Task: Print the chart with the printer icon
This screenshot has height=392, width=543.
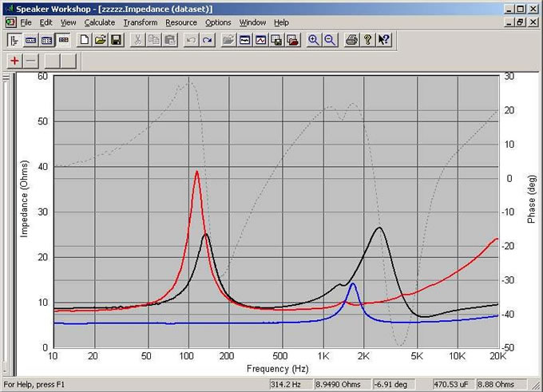Action: [351, 39]
